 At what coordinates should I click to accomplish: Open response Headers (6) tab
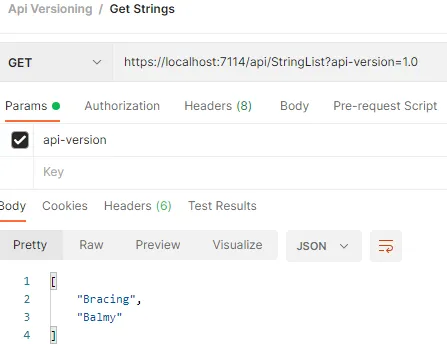coord(138,206)
